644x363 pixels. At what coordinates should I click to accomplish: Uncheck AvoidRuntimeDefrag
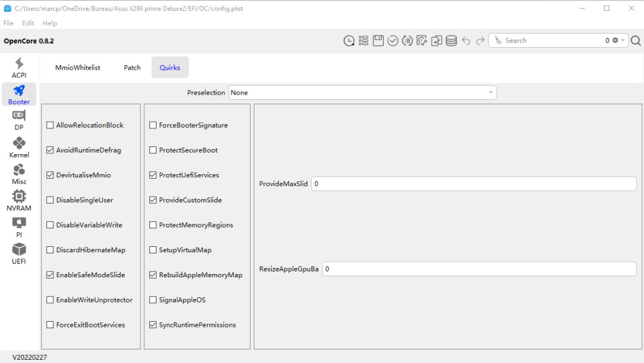(50, 150)
